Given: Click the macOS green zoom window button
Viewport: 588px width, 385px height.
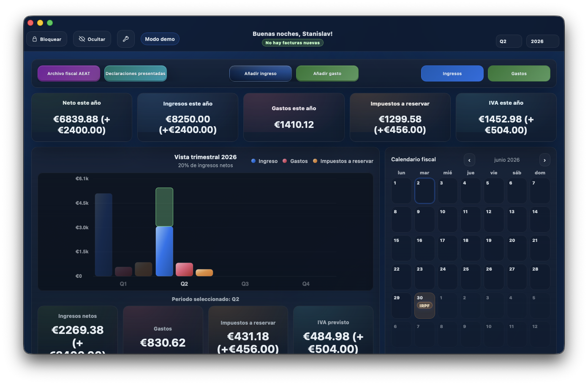Looking at the screenshot, I should (50, 23).
